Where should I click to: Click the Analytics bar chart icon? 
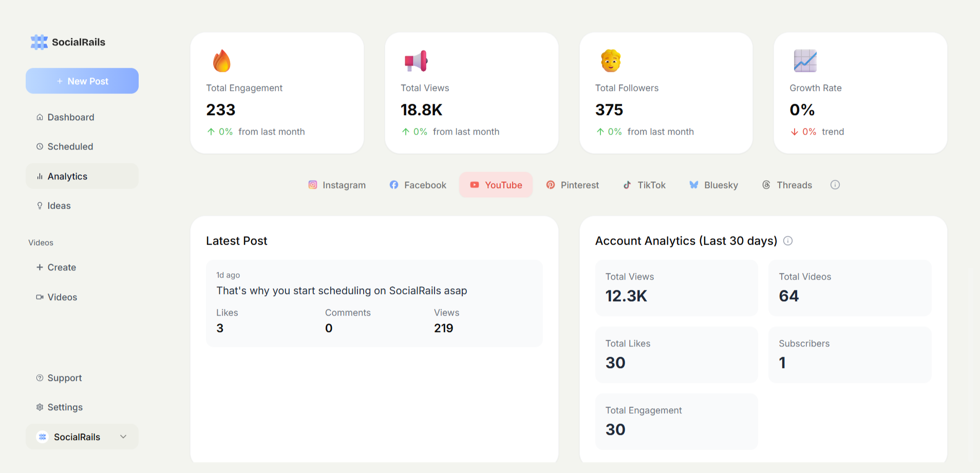pos(40,176)
